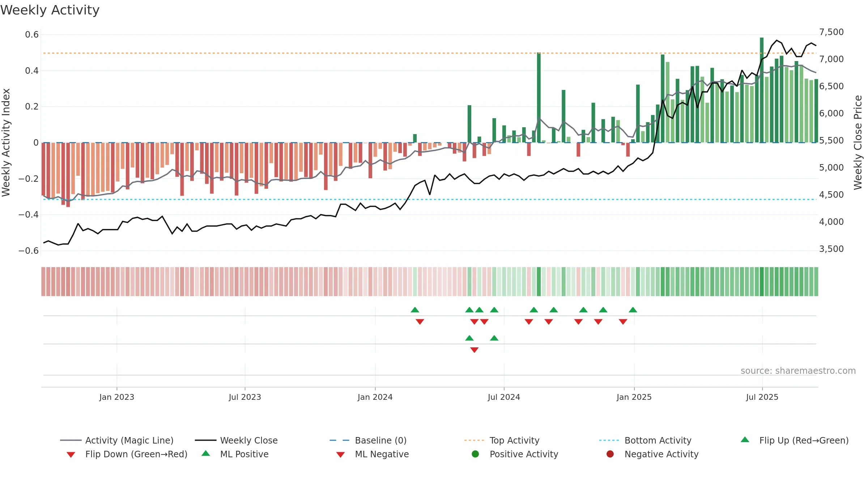Click the Jan 2025 axis label

click(634, 397)
